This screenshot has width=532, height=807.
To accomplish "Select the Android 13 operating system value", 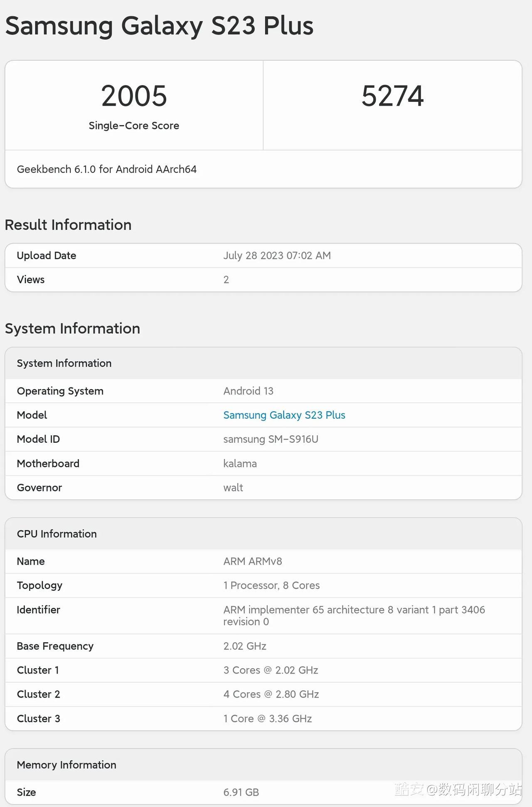I will point(248,391).
